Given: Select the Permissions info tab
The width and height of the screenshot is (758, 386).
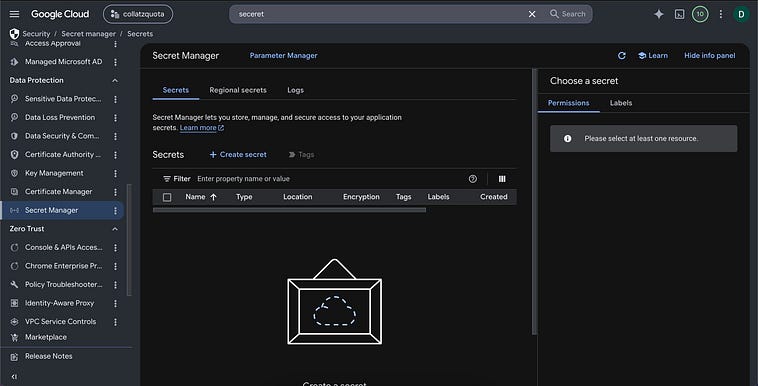Looking at the screenshot, I should (x=568, y=103).
